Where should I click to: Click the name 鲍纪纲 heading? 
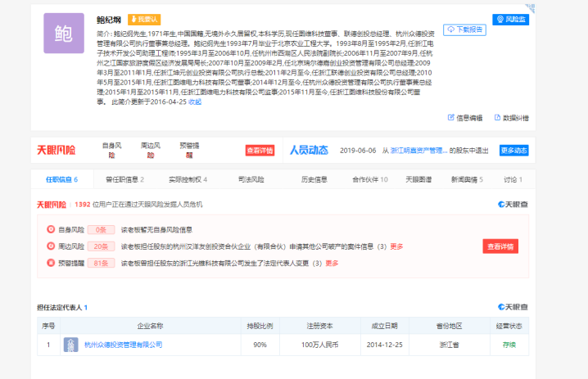coord(109,20)
